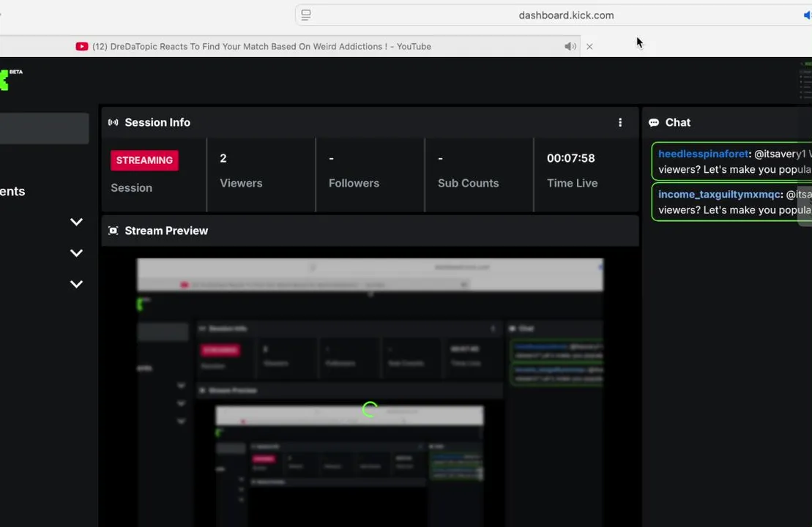Open the Session Info three-dot menu

tap(620, 123)
